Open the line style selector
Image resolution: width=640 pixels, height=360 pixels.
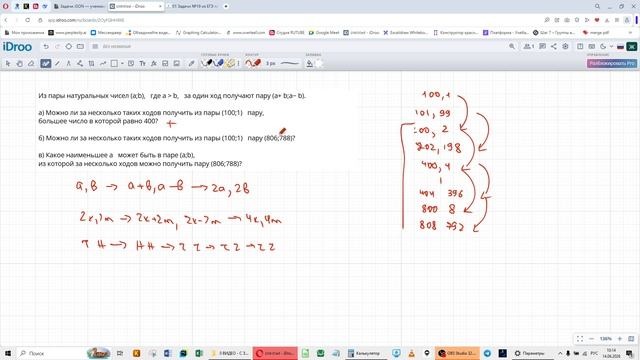[290, 63]
